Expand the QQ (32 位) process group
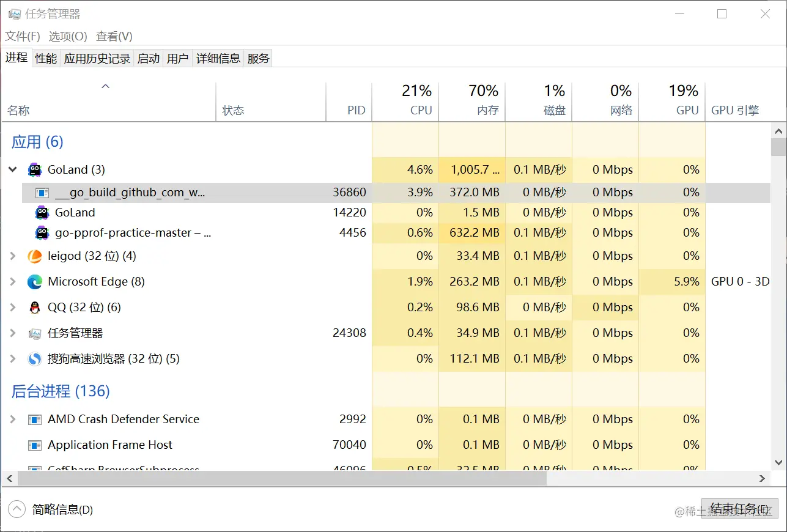The image size is (787, 532). (x=13, y=308)
